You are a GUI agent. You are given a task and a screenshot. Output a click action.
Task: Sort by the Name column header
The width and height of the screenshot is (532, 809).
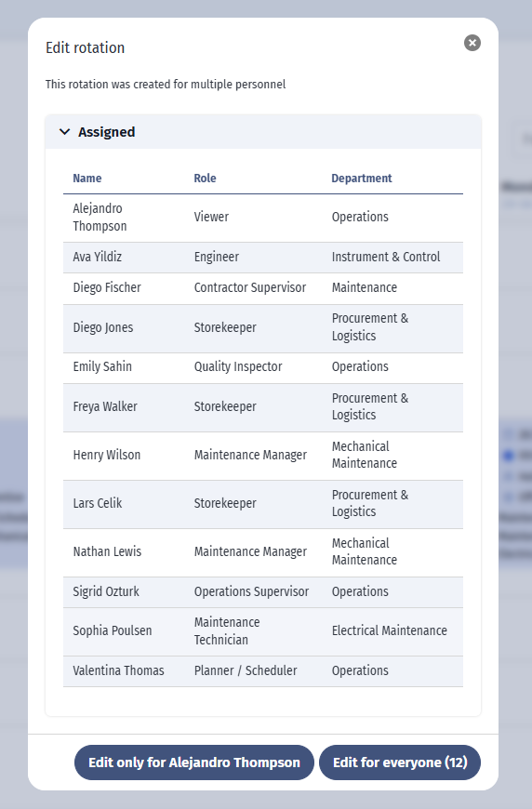86,178
